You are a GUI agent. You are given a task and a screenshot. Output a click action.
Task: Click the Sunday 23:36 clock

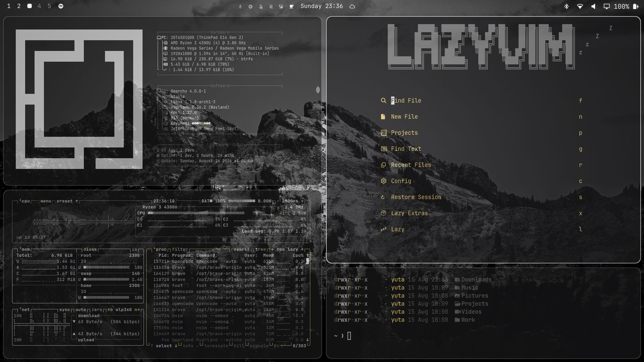(321, 6)
